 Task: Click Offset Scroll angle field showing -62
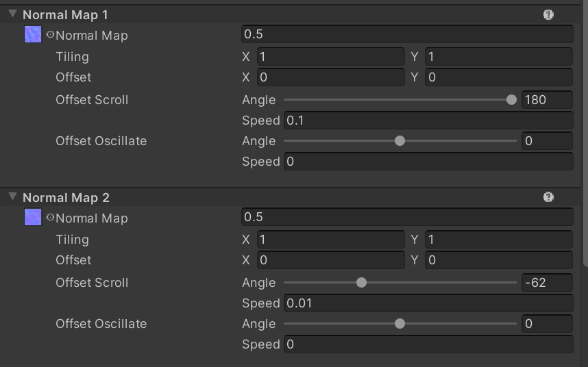[546, 283]
